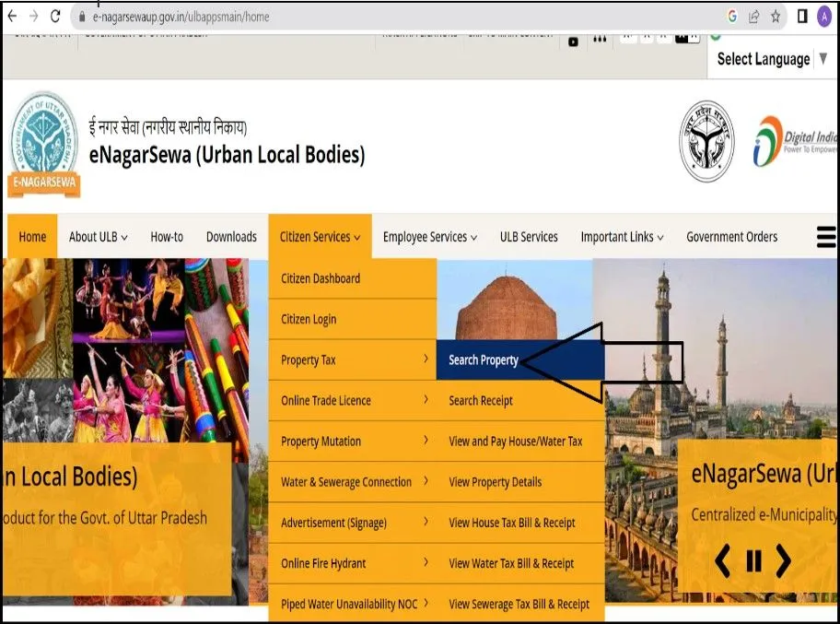The height and width of the screenshot is (624, 840).
Task: Select Search Property from submenu
Action: tap(484, 359)
